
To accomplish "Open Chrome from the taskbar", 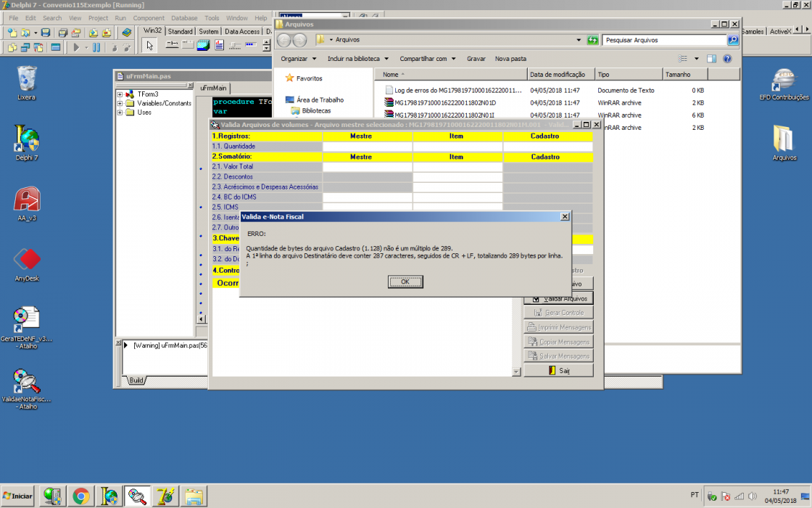I will tap(80, 496).
